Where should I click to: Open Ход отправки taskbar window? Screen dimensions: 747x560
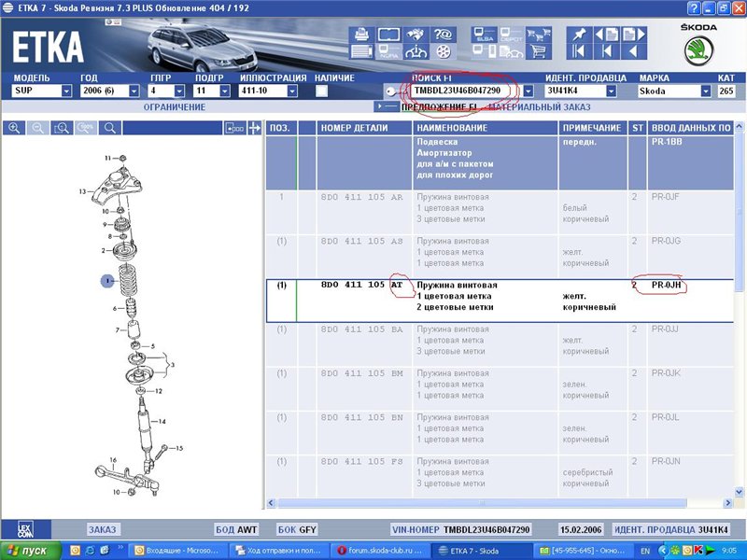[279, 551]
